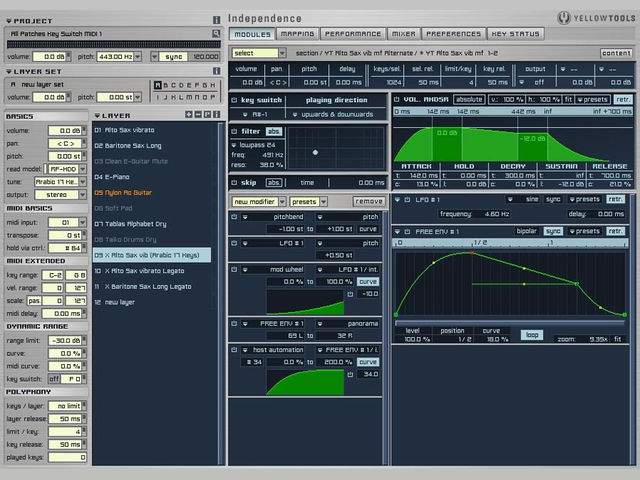Open the Layer panel info icon
The image size is (640, 480).
217,115
